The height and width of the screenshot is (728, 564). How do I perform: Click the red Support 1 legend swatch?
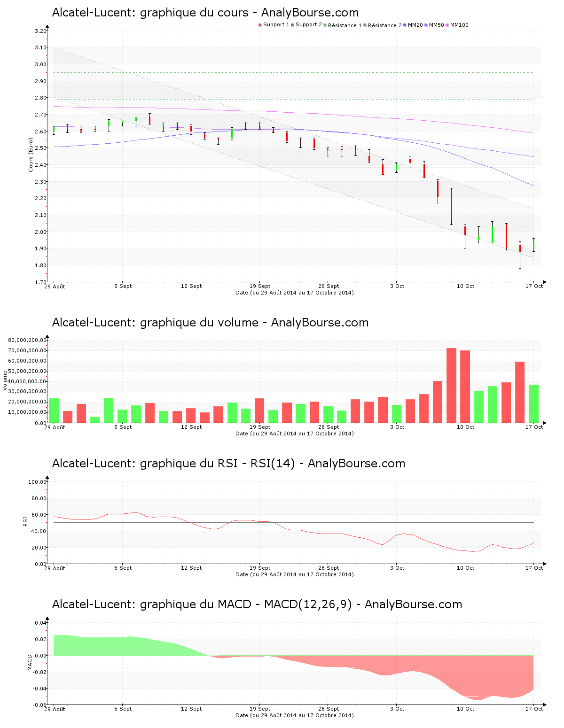point(260,25)
